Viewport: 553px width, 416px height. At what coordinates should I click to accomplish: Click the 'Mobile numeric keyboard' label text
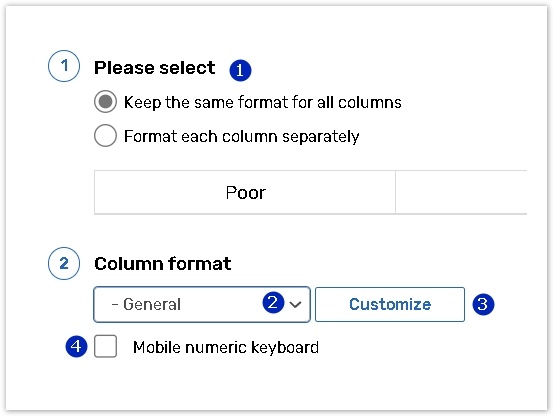[x=226, y=347]
